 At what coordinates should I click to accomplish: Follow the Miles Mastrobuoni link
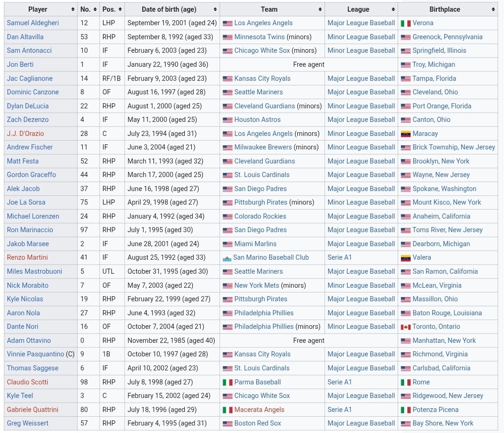tap(35, 271)
